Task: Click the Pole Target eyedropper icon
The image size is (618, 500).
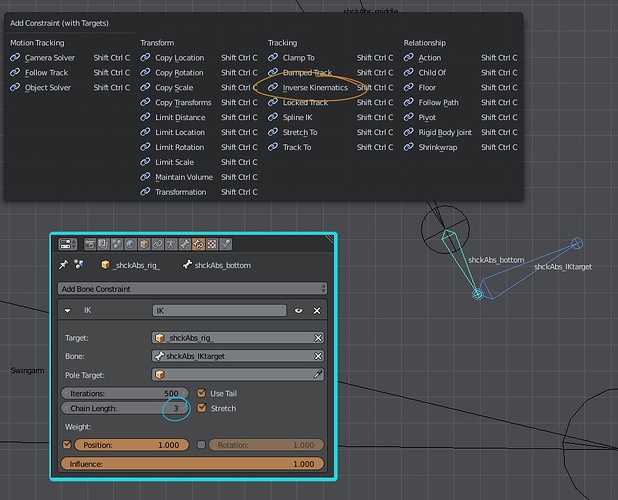Action: click(x=318, y=375)
